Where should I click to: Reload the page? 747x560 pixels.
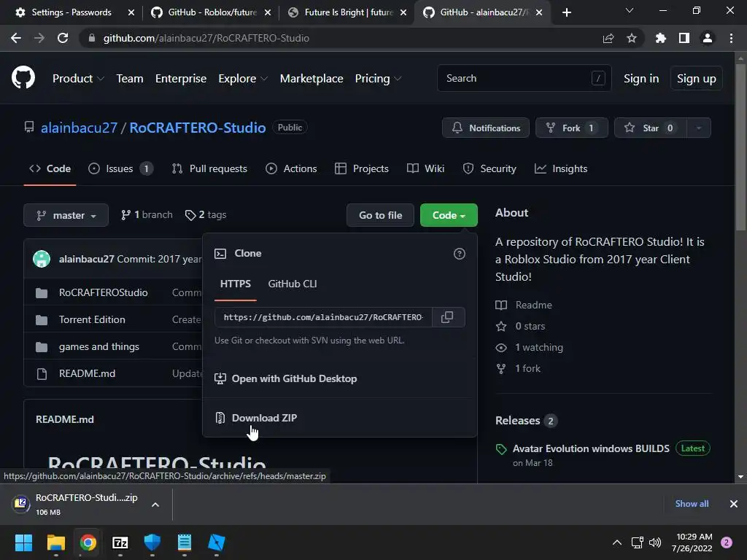(x=63, y=38)
